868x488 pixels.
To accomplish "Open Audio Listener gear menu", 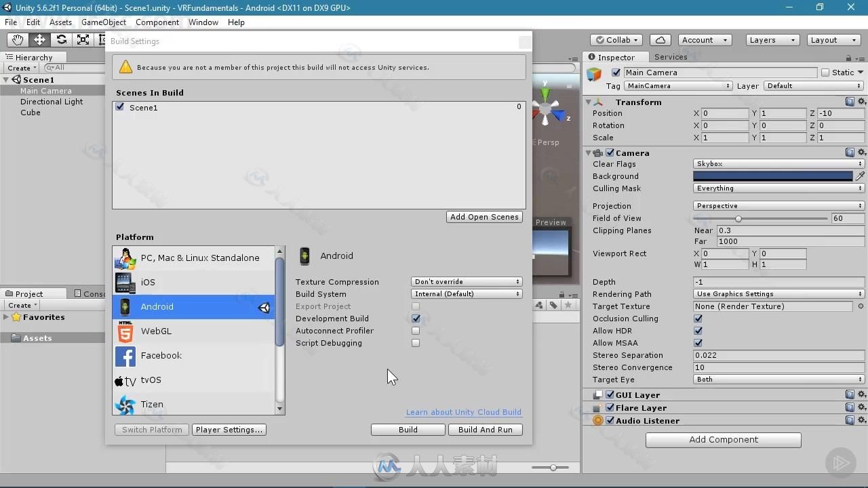I will click(862, 420).
